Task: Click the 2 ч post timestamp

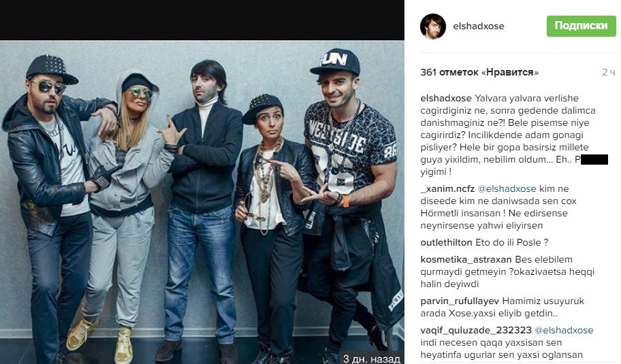Action: (608, 72)
